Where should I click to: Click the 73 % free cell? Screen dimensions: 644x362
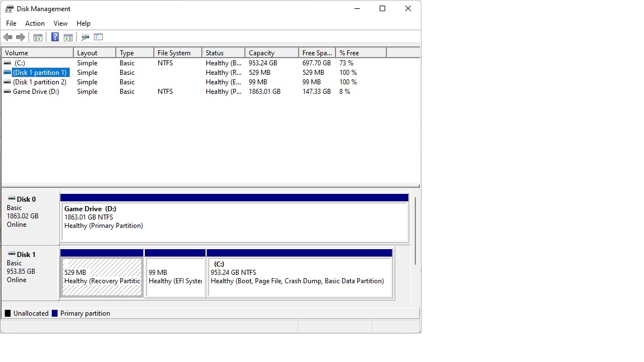click(346, 63)
